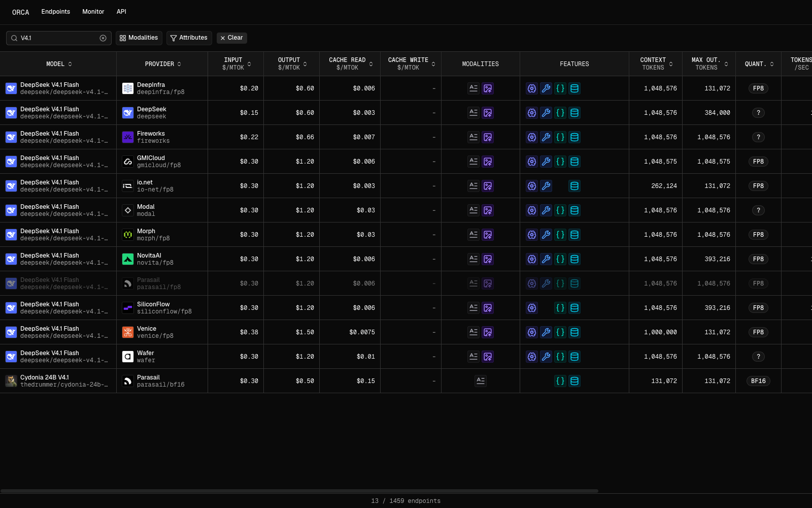The image size is (812, 508).
Task: Click the braces icon in the SiliconFlow row
Action: [x=560, y=308]
